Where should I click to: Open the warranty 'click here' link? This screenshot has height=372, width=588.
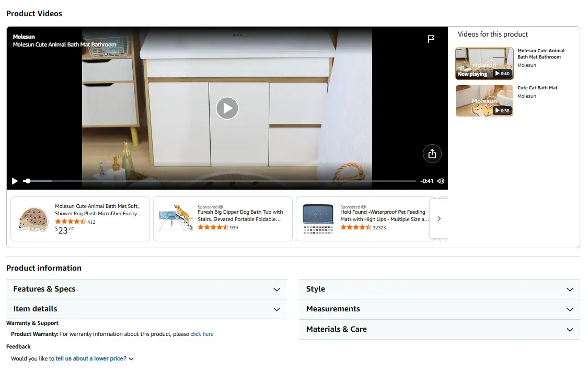tap(202, 334)
